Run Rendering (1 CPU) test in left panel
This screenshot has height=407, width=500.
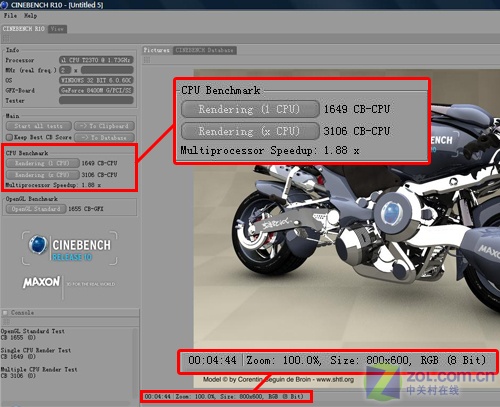click(43, 163)
